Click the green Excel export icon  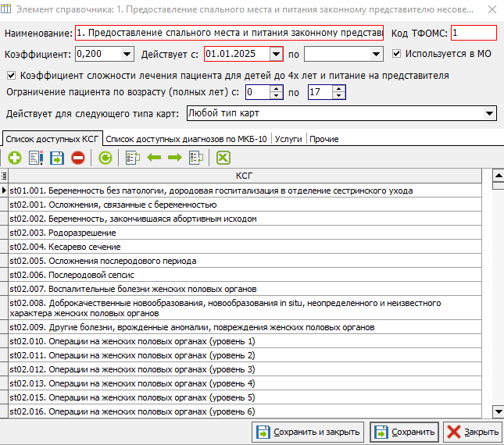[223, 158]
